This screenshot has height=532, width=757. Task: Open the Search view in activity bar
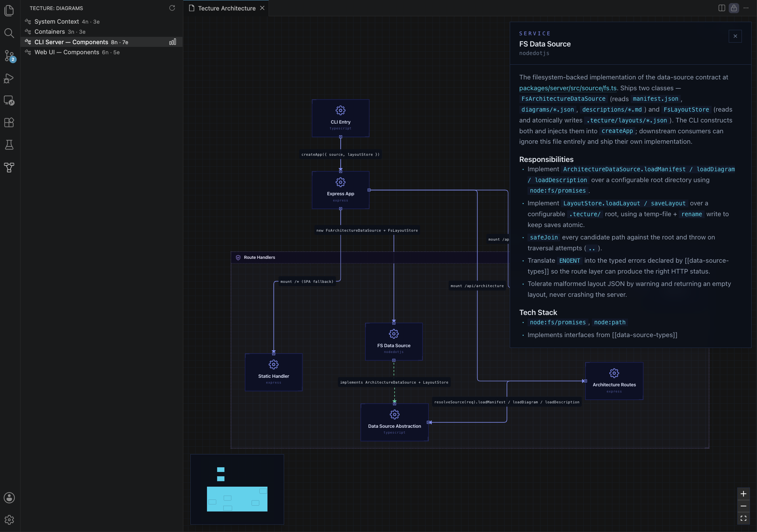pyautogui.click(x=9, y=33)
